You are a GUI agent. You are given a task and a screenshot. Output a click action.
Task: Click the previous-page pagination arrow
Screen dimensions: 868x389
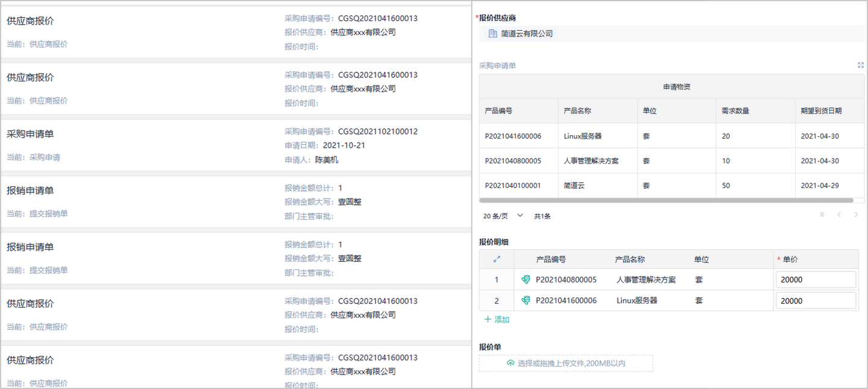pos(839,214)
